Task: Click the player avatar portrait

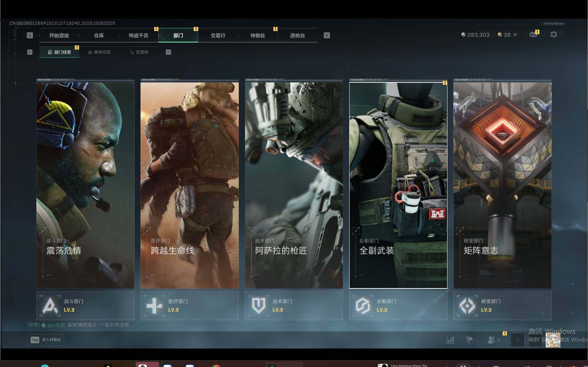Action: pyautogui.click(x=553, y=340)
